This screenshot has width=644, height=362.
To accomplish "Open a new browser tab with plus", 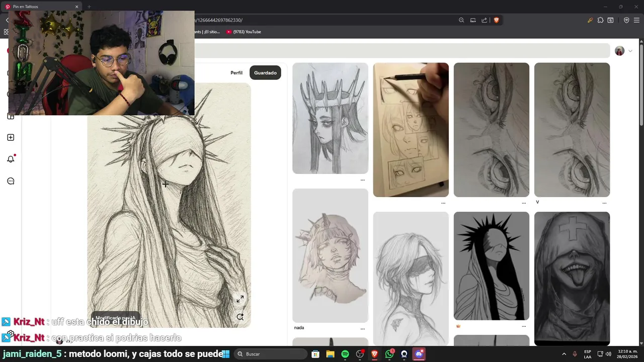I will coord(89,7).
